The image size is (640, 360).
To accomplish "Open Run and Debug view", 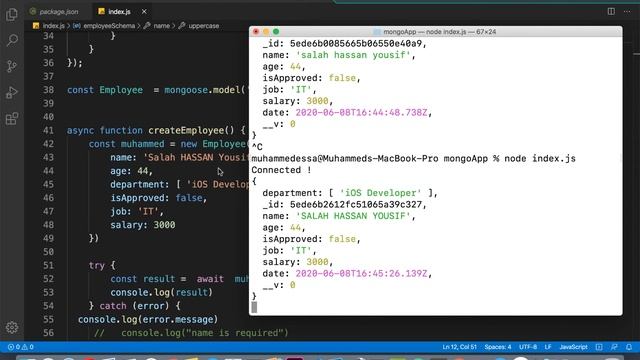I will tap(12, 93).
